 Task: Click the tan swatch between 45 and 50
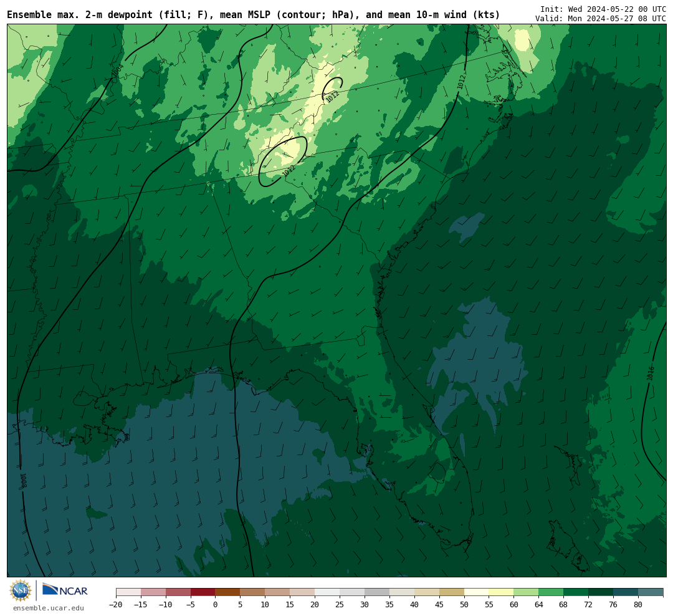point(452,593)
